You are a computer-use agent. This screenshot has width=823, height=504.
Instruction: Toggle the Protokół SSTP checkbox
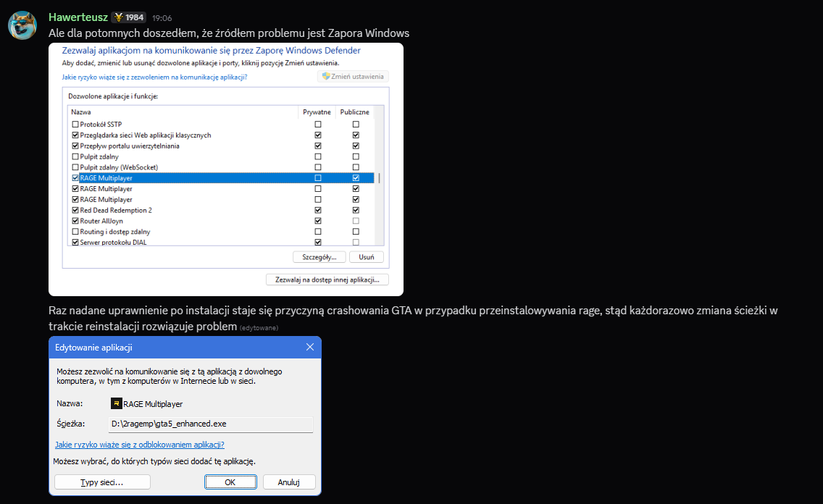pyautogui.click(x=75, y=125)
